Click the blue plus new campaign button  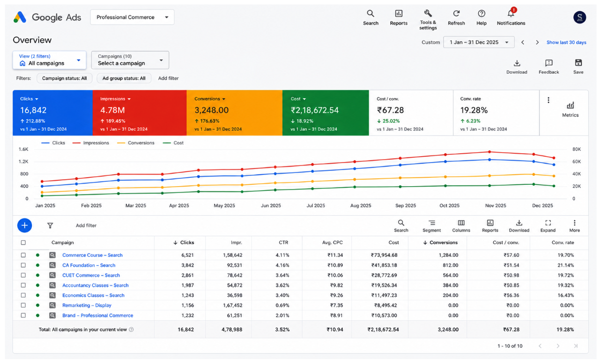coord(25,225)
